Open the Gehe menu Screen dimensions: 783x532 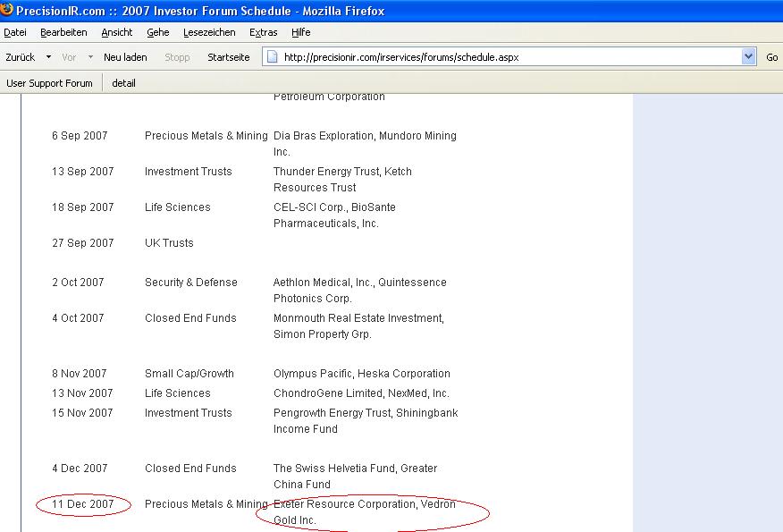[157, 32]
